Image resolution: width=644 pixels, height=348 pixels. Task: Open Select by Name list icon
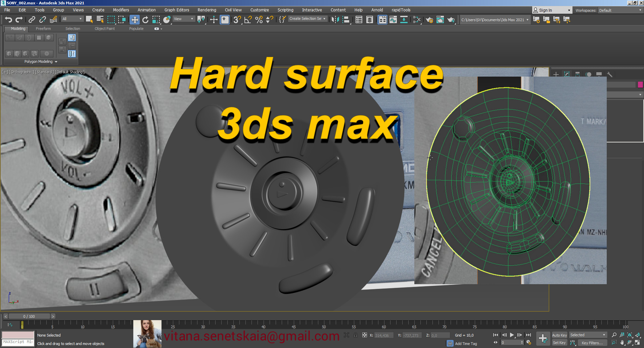(x=100, y=19)
